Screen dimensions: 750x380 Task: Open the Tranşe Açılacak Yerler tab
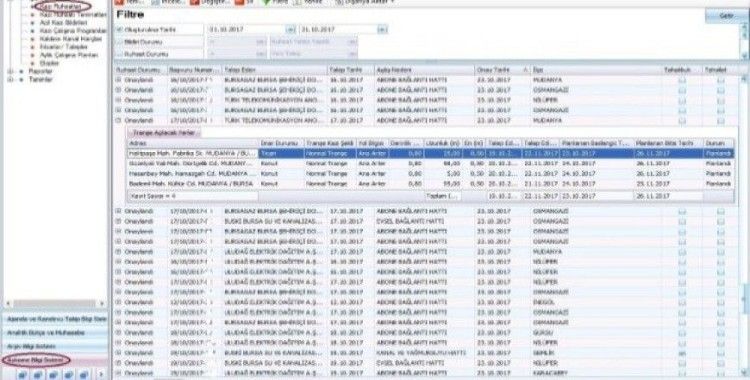point(164,133)
